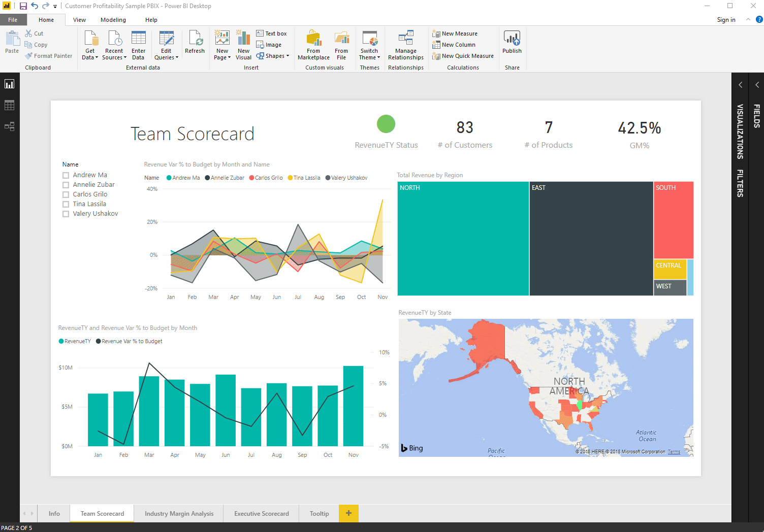Click the green RevenueTY Status indicator circle
Image resolution: width=764 pixels, height=532 pixels.
386,124
